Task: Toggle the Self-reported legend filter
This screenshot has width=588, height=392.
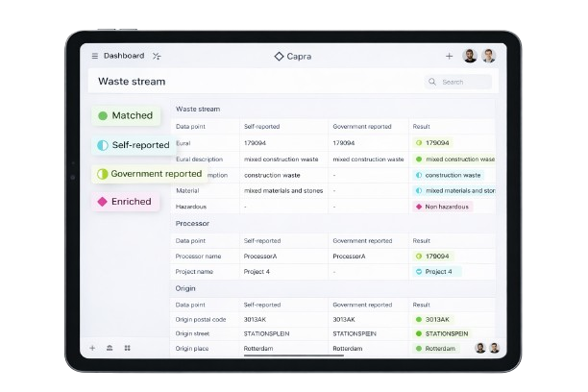Action: pyautogui.click(x=133, y=145)
